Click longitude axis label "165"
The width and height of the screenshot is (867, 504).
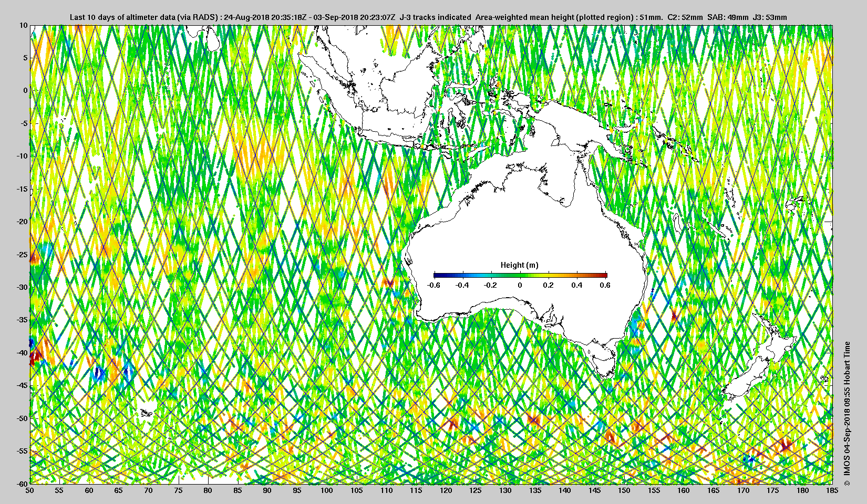714,490
